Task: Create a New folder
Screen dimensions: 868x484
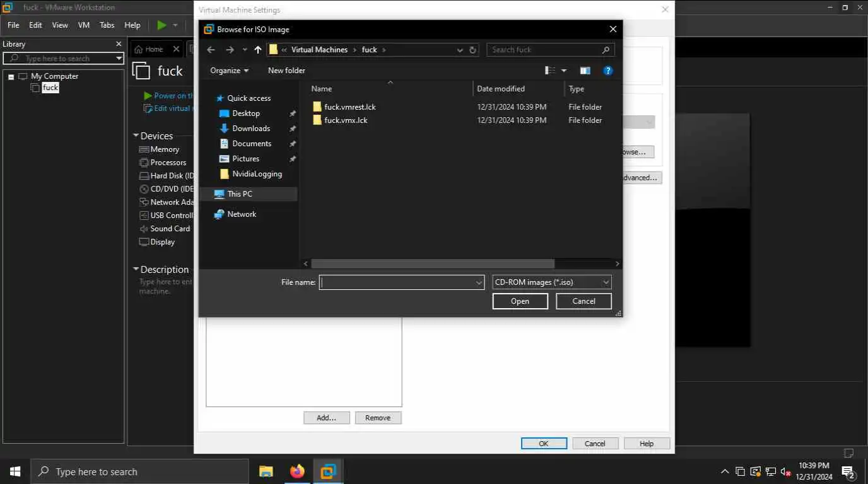Action: pyautogui.click(x=286, y=71)
